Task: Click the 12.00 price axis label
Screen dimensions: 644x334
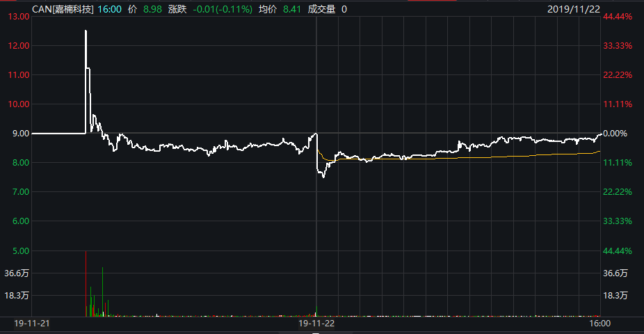Action: pyautogui.click(x=19, y=46)
